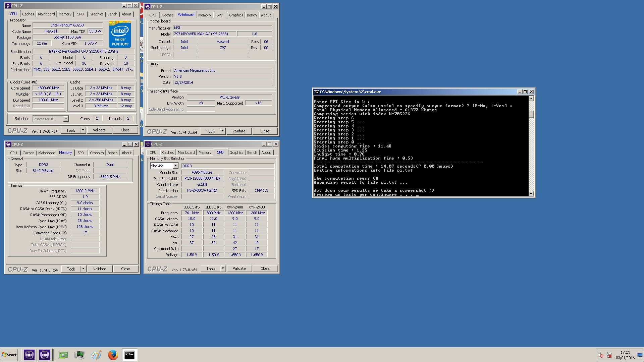The image size is (644, 362).
Task: Select CPU tab in the Memory window
Action: pos(13,153)
